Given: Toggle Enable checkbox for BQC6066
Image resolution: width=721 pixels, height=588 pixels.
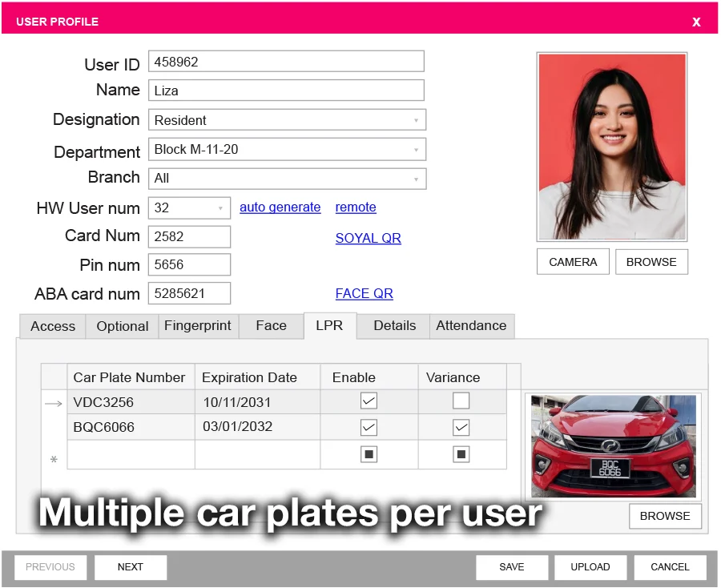Looking at the screenshot, I should click(369, 428).
